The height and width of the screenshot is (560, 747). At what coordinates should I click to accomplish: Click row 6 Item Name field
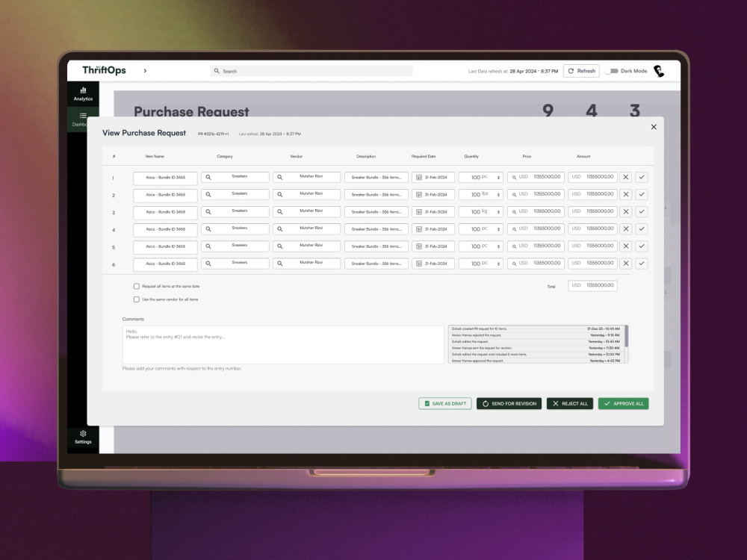[165, 264]
